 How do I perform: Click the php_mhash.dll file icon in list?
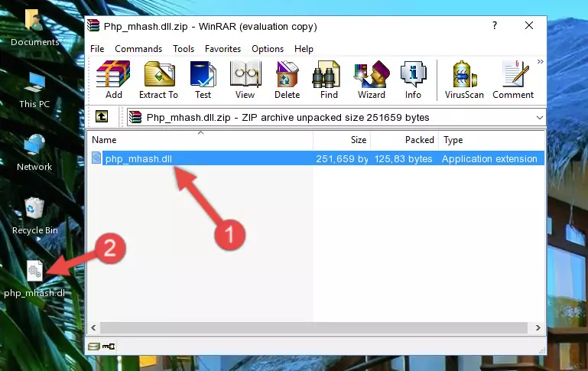pyautogui.click(x=96, y=158)
